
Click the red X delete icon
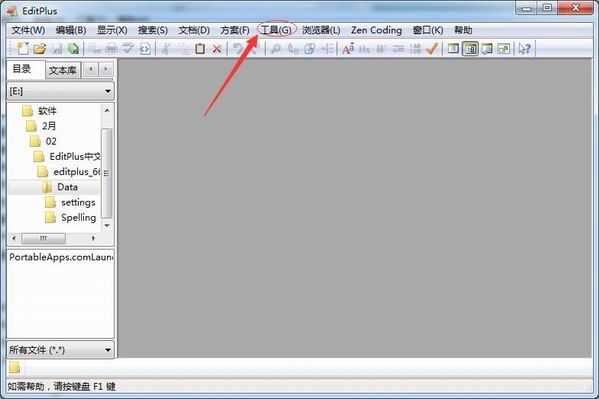point(217,49)
